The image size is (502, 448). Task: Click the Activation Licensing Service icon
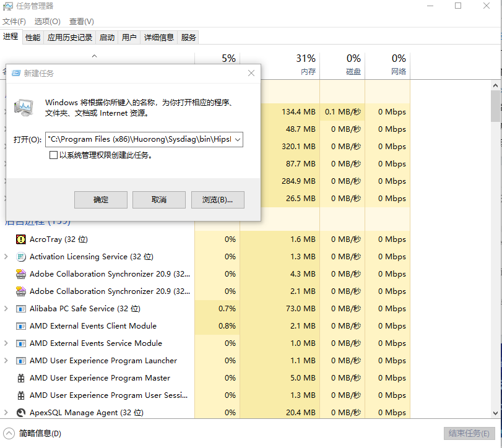click(x=21, y=257)
